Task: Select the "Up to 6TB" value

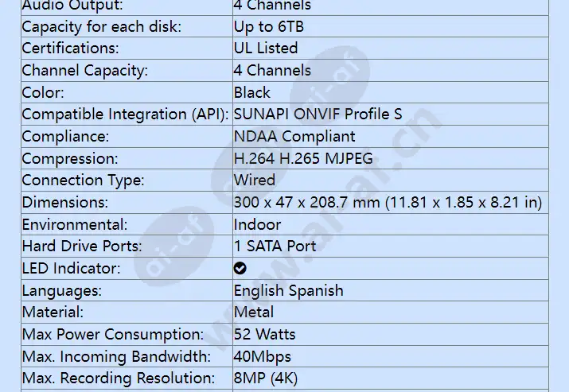Action: click(268, 26)
